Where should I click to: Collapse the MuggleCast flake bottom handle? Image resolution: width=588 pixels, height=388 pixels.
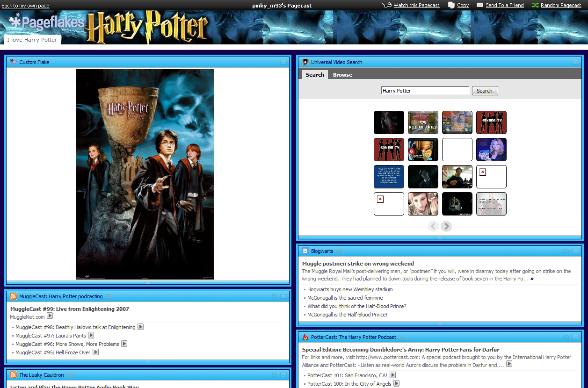148,361
